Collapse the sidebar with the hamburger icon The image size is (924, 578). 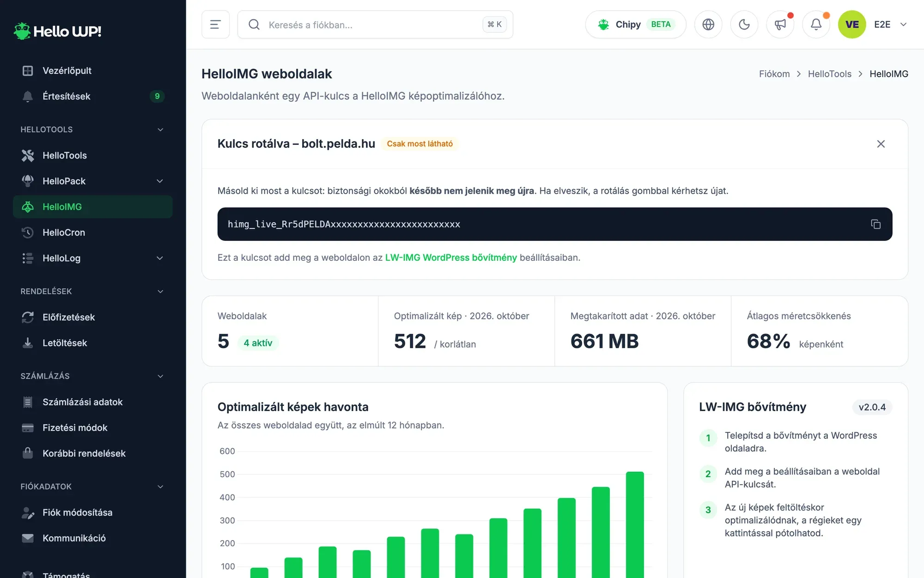click(215, 25)
